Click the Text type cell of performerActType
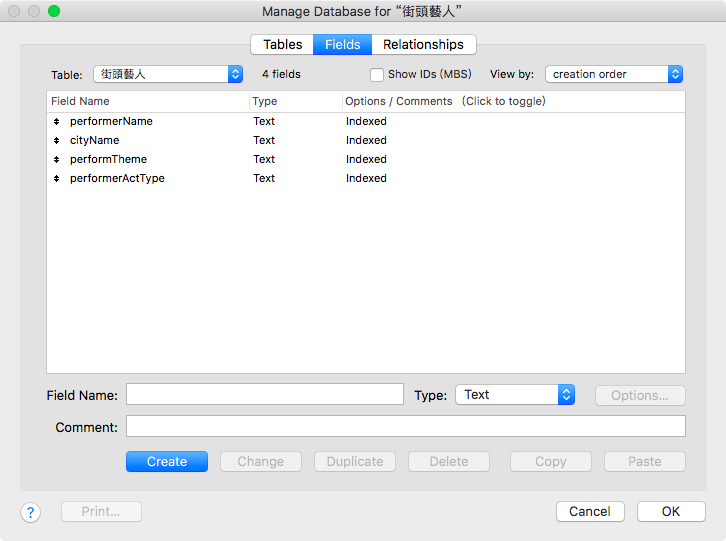The image size is (726, 541). click(x=264, y=178)
